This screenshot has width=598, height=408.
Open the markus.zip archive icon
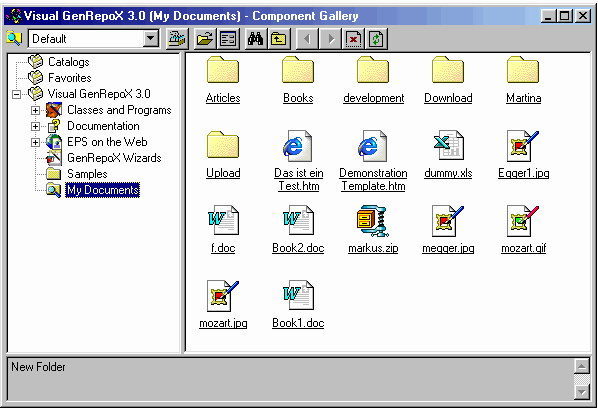(373, 221)
